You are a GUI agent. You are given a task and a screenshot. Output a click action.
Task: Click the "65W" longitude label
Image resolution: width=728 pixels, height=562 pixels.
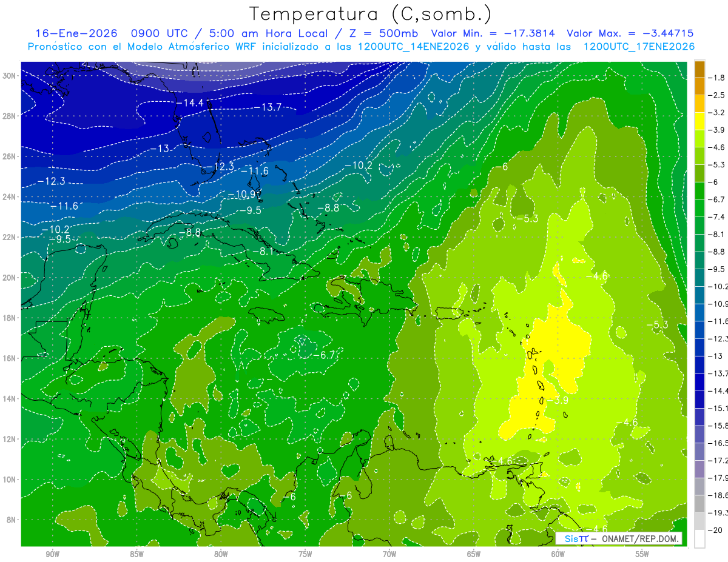[x=474, y=554]
